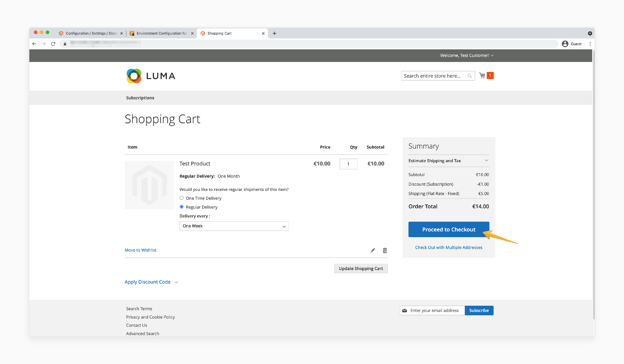Click the lock/secure icon in address bar
This screenshot has height=364, width=624.
click(65, 44)
